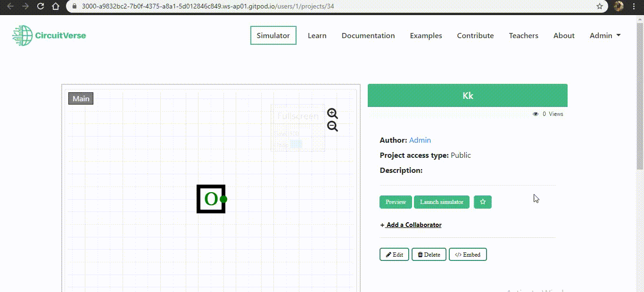This screenshot has width=644, height=292.
Task: Click the Kk project title banner
Action: tap(468, 96)
